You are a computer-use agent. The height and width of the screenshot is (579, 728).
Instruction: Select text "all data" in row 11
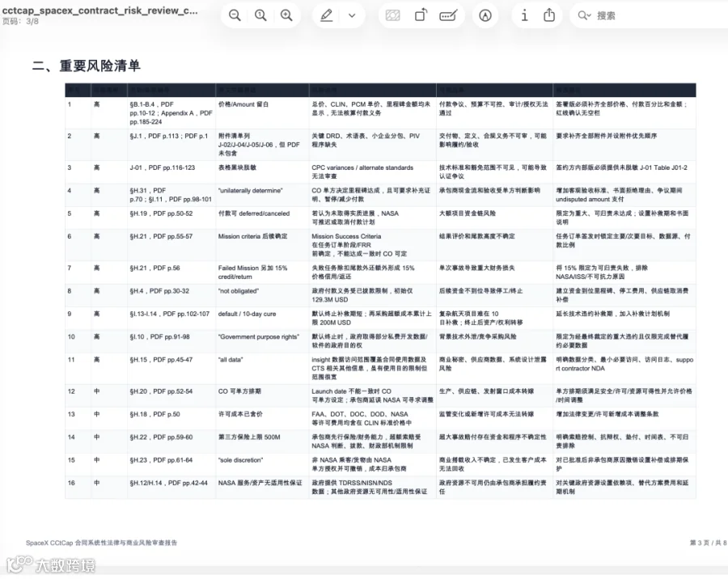(231, 359)
